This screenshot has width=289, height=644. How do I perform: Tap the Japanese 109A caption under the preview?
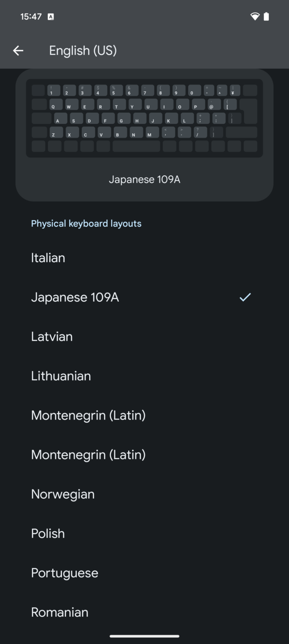[x=144, y=179]
